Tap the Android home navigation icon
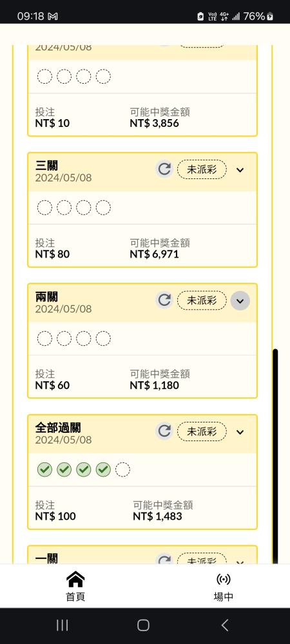This screenshot has width=290, height=644. click(143, 625)
